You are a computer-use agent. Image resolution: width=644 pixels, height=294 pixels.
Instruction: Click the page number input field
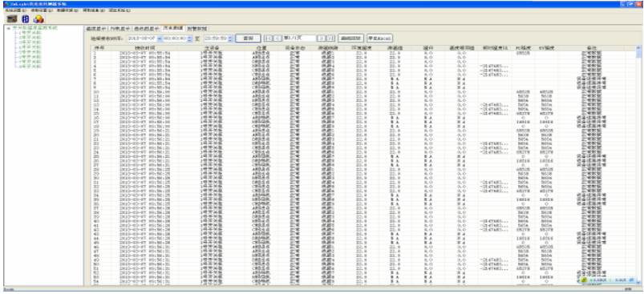coord(299,38)
